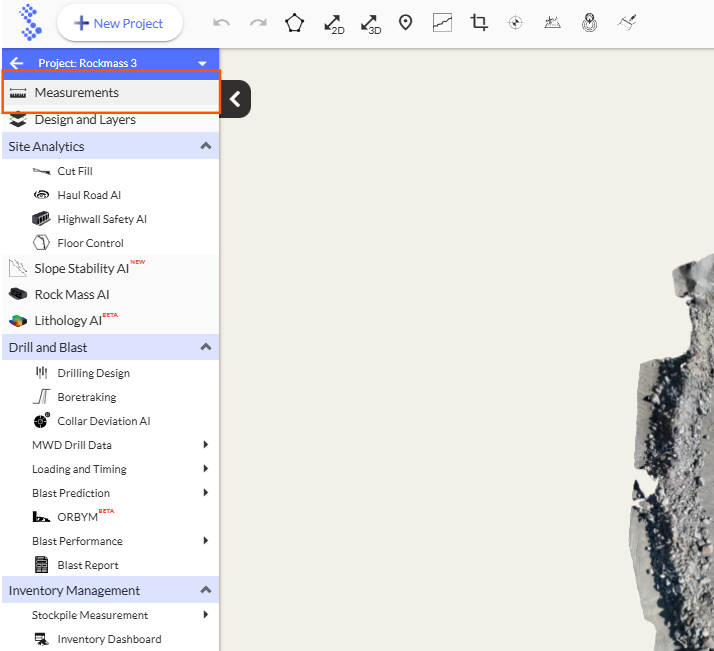
Task: Activate the 3D distance measurement tool
Action: click(x=370, y=23)
